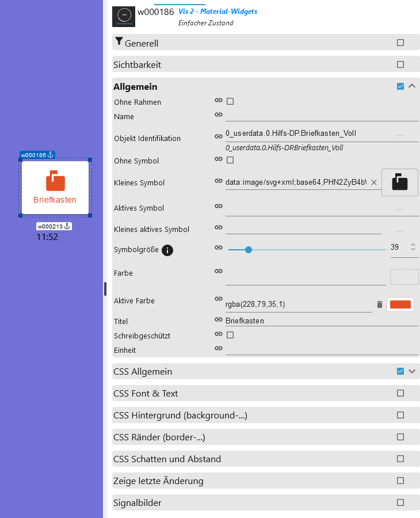This screenshot has width=420, height=518.
Task: Click the Einheit input field
Action: 322,350
